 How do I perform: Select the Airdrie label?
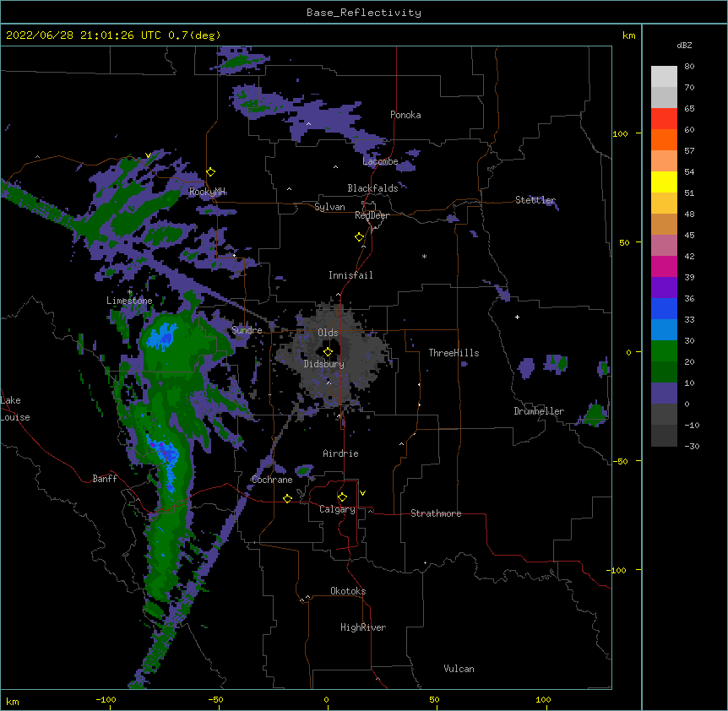[341, 453]
